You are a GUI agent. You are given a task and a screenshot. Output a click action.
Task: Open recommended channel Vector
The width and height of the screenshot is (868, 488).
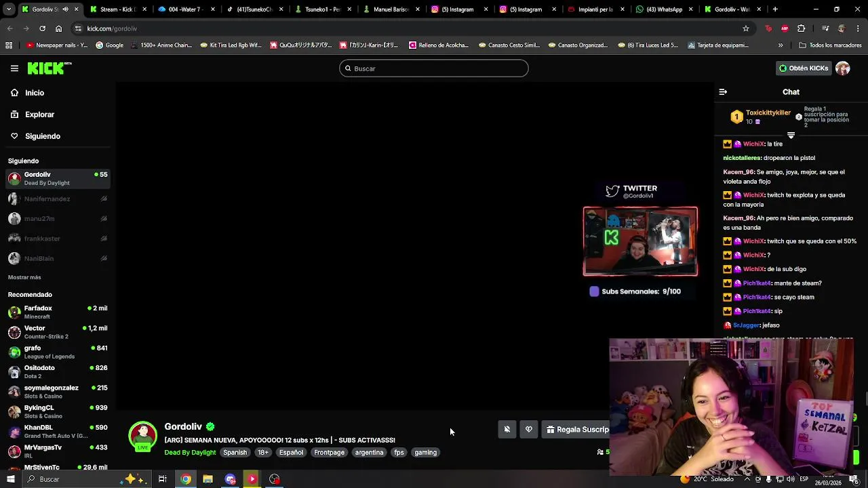[x=58, y=332]
